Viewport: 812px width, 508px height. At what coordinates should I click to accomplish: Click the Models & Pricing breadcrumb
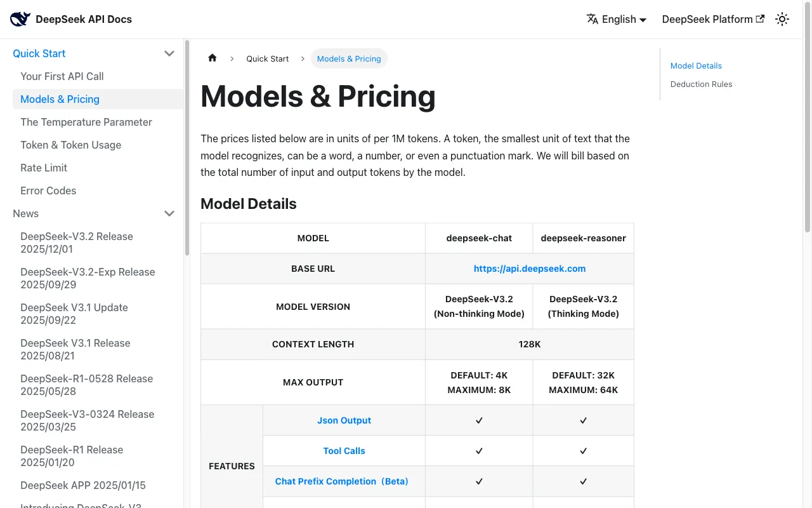tap(349, 58)
